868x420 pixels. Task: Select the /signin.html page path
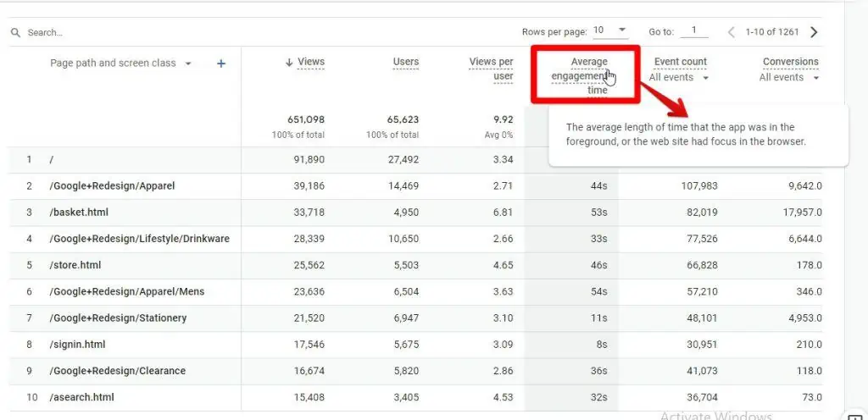[77, 345]
